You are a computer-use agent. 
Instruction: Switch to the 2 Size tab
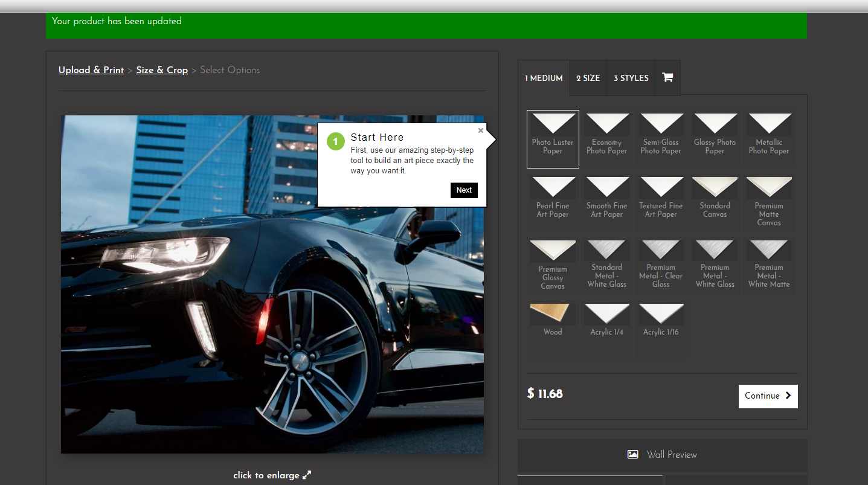point(588,78)
